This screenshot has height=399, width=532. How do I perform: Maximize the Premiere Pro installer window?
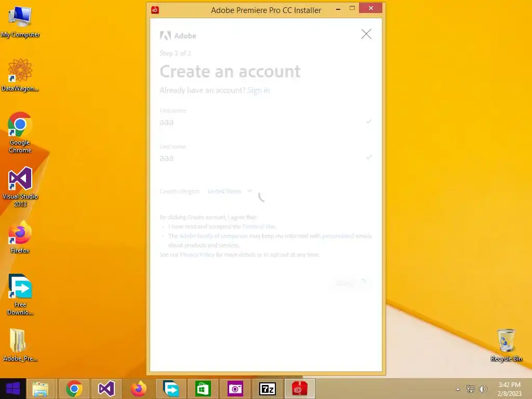click(x=352, y=8)
